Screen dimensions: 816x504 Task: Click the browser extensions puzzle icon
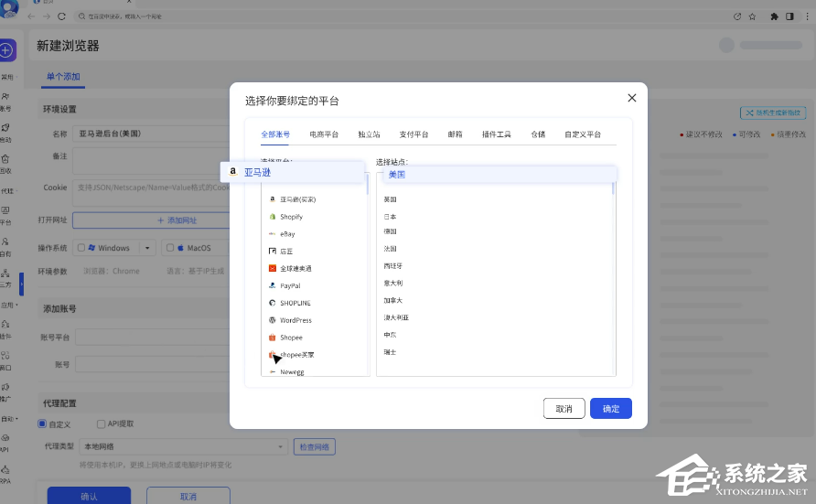(x=774, y=16)
